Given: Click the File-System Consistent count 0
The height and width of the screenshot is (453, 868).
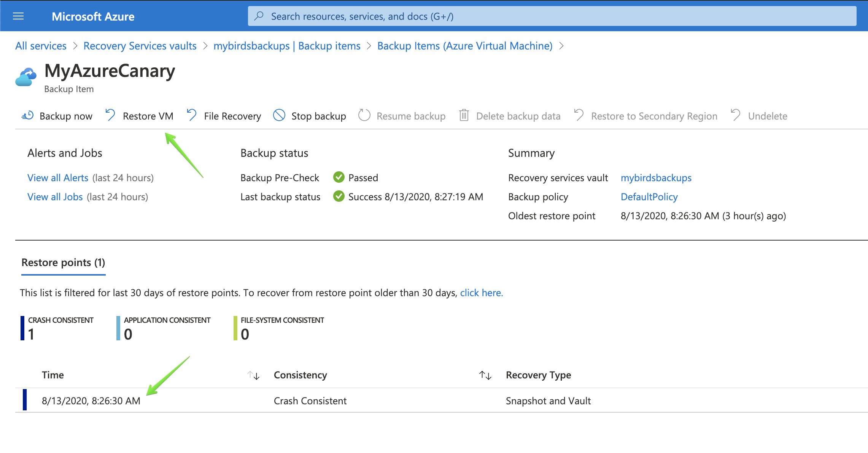Looking at the screenshot, I should click(x=245, y=334).
